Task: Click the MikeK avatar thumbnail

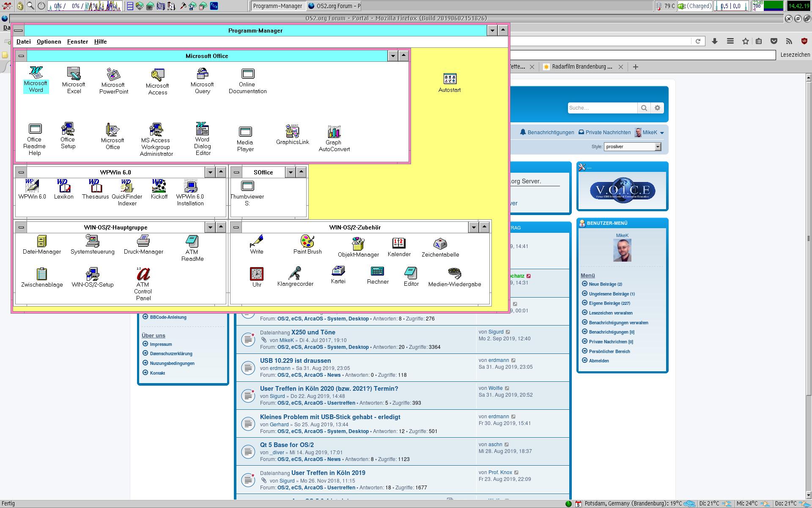Action: point(622,250)
